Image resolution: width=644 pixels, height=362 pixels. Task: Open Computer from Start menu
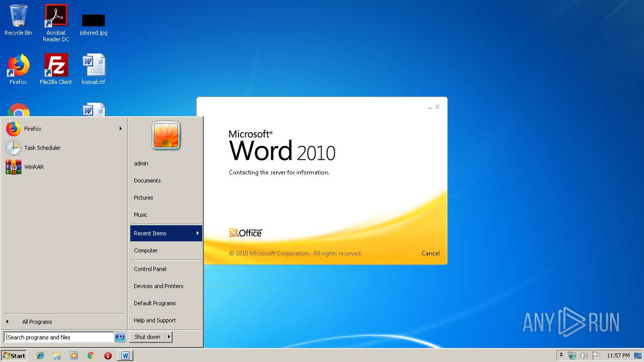pos(166,250)
